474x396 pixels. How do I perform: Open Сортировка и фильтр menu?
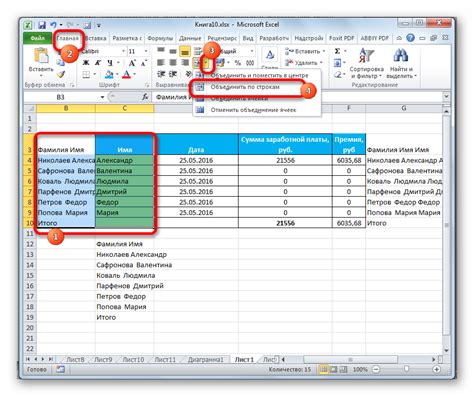pyautogui.click(x=366, y=64)
